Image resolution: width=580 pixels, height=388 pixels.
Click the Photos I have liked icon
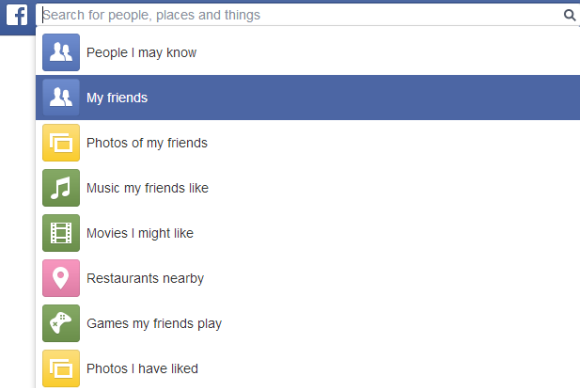point(61,368)
